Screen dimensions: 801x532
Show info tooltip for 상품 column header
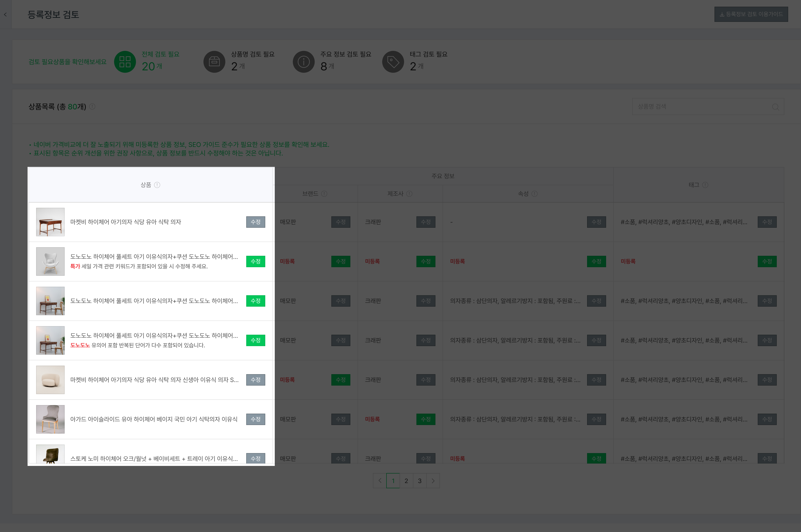point(157,185)
